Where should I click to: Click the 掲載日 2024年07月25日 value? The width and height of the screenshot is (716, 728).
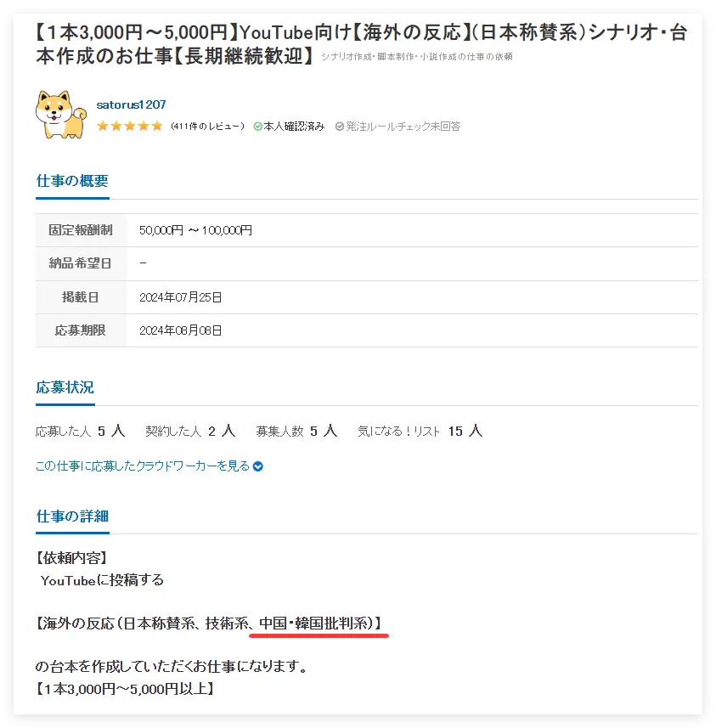tap(181, 297)
